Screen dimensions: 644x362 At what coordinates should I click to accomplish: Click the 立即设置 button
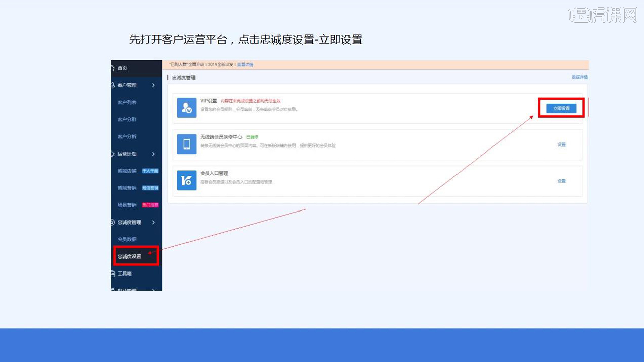pos(561,108)
